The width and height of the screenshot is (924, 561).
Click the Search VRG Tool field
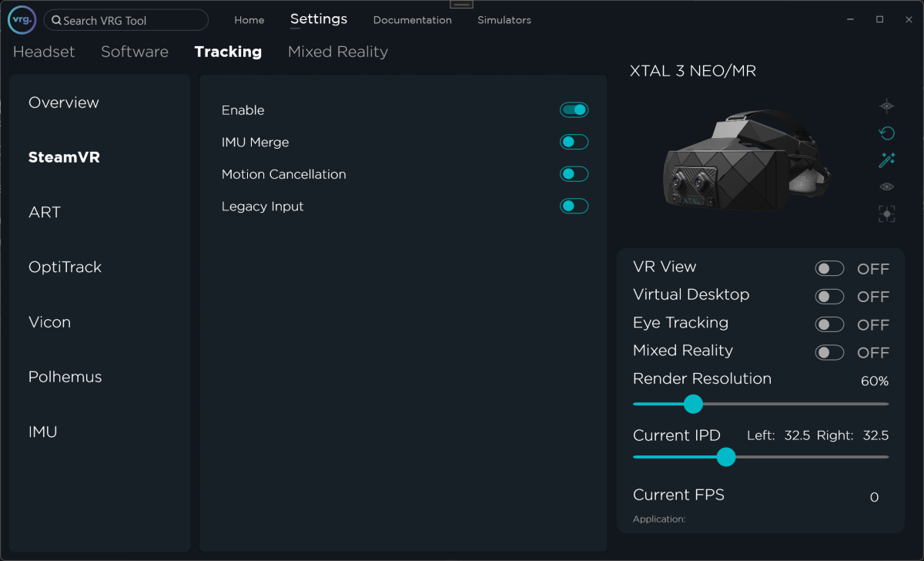(126, 20)
